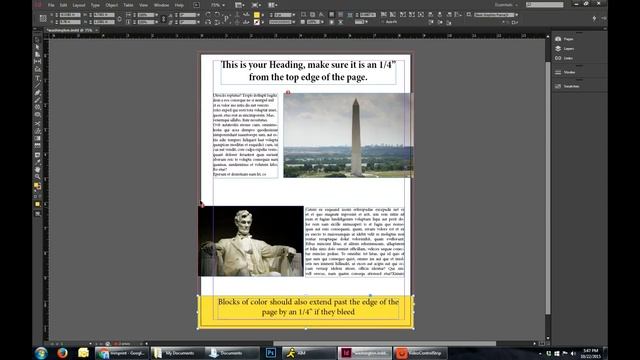Select the Gap tool
Screen dimensions: 640x360
[38, 62]
